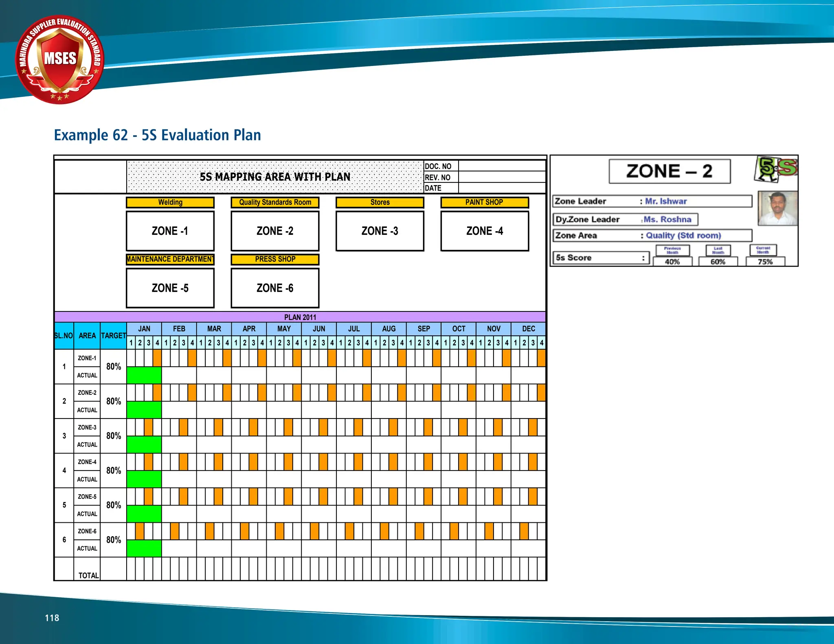Click the SL.NO column header
The height and width of the screenshot is (644, 834).
tap(64, 336)
